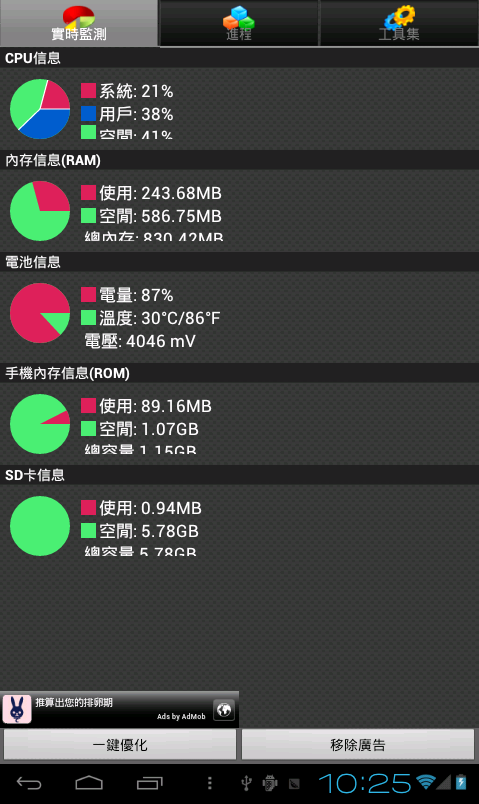Tap the ROM storage pie chart
Screen dimensions: 479x804
(40, 424)
